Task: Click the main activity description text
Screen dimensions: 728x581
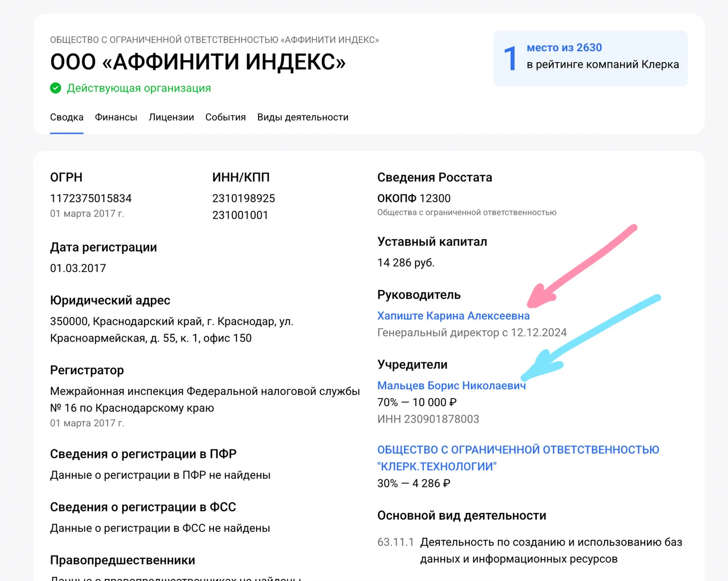Action: [x=551, y=550]
